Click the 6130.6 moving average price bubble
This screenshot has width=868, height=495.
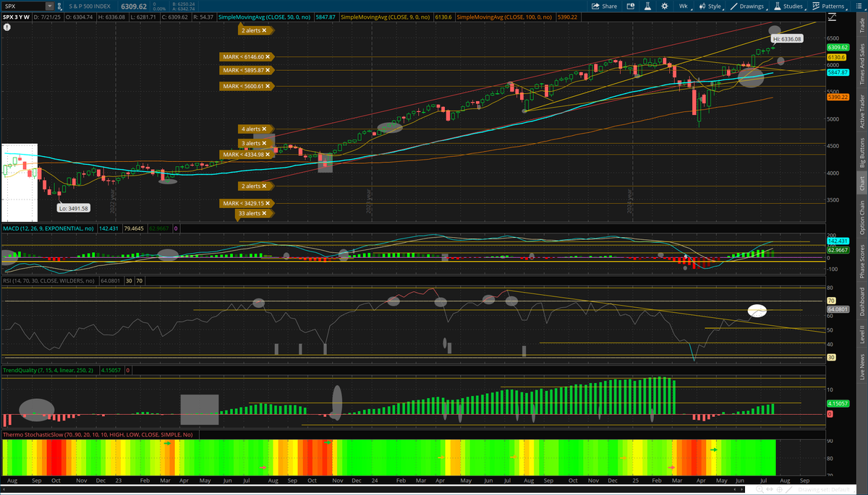click(836, 56)
